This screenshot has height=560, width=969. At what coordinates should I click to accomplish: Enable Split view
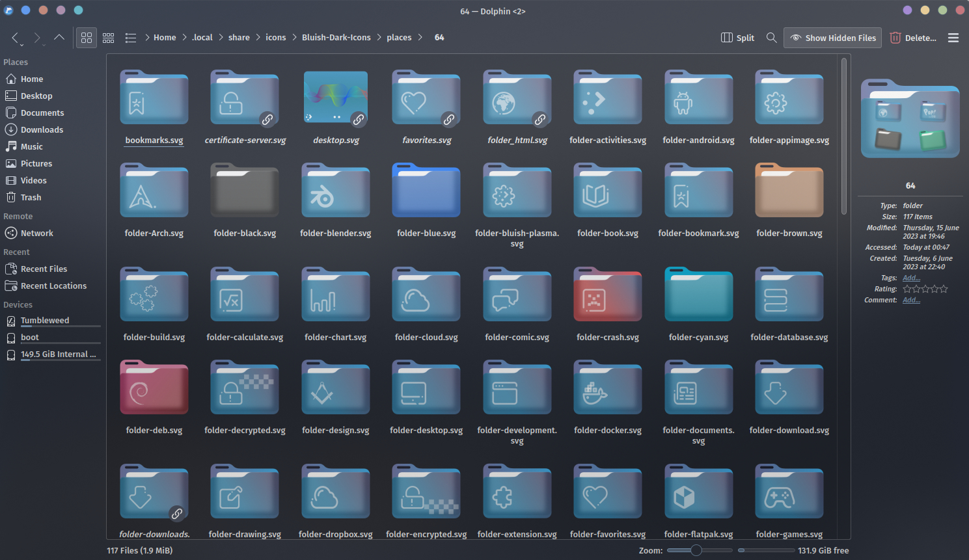(x=737, y=37)
